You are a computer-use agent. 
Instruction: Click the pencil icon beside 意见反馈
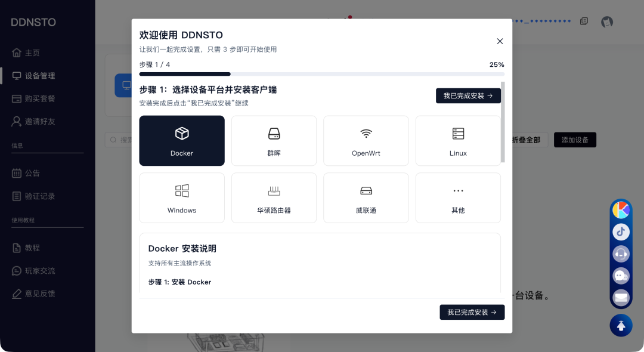[17, 294]
